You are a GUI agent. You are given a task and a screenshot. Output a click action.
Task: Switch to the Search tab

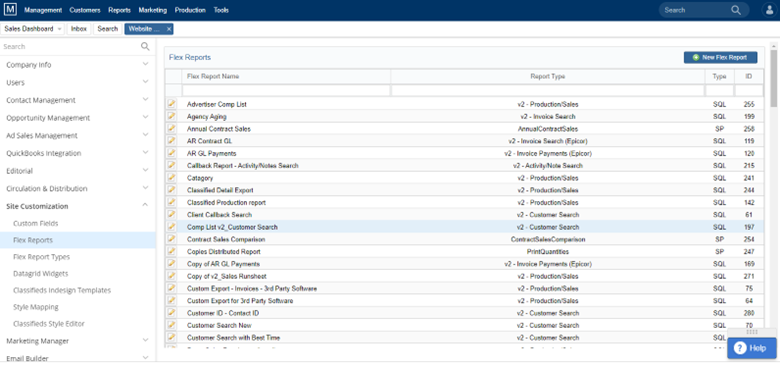click(107, 29)
